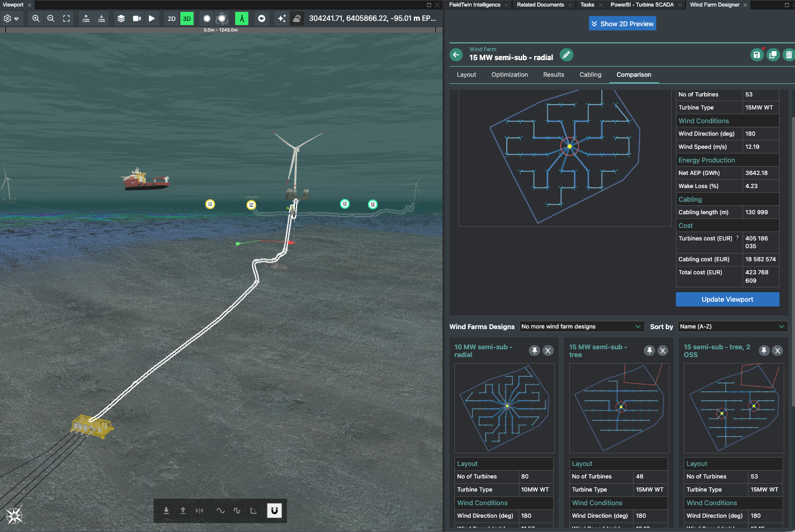Open the PowerBI - Turbine SCADA tab

tap(642, 5)
